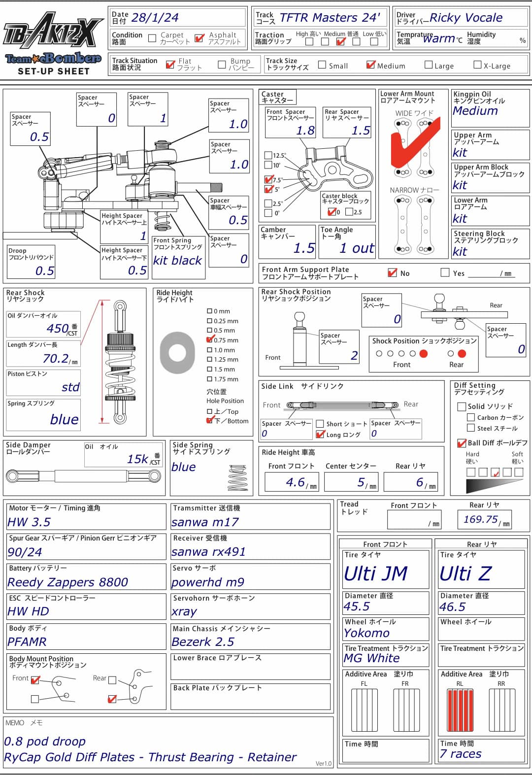Image resolution: width=532 pixels, height=777 pixels.
Task: Toggle Long side link checkbox
Action: coord(320,434)
